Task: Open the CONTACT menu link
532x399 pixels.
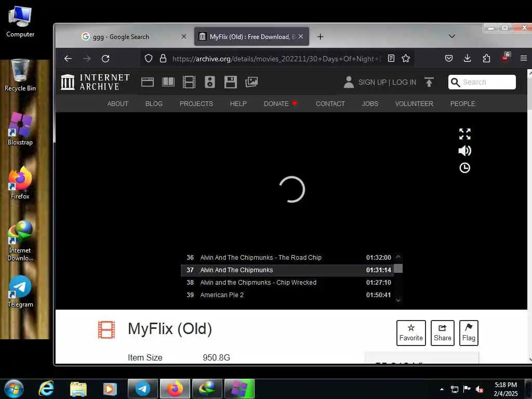Action: click(330, 104)
